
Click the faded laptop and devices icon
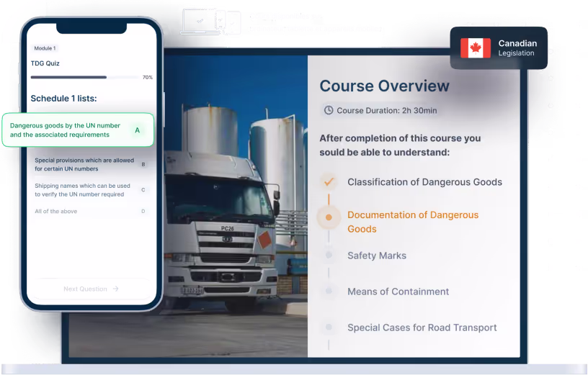click(x=210, y=22)
